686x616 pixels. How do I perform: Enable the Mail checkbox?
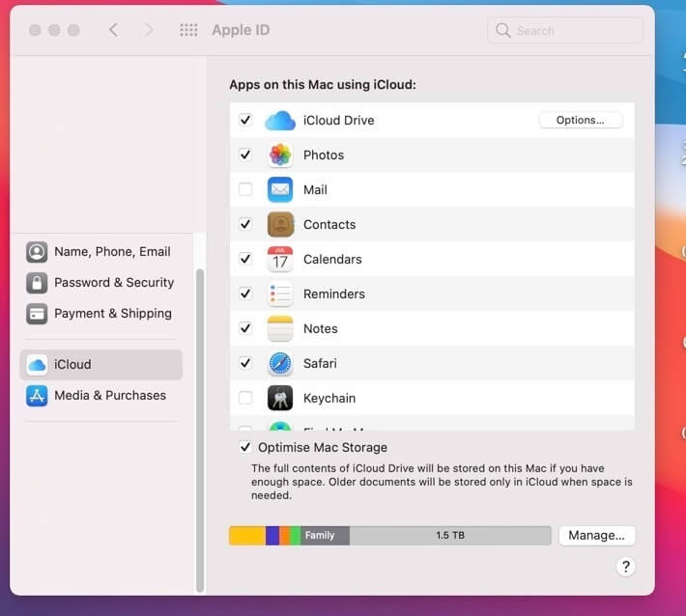pyautogui.click(x=245, y=189)
